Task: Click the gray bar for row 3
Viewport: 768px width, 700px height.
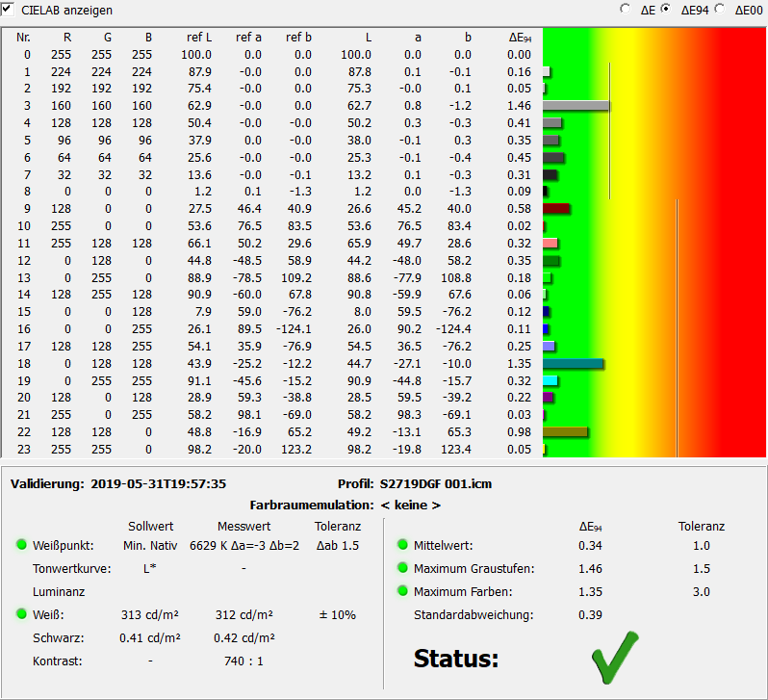Action: (576, 106)
